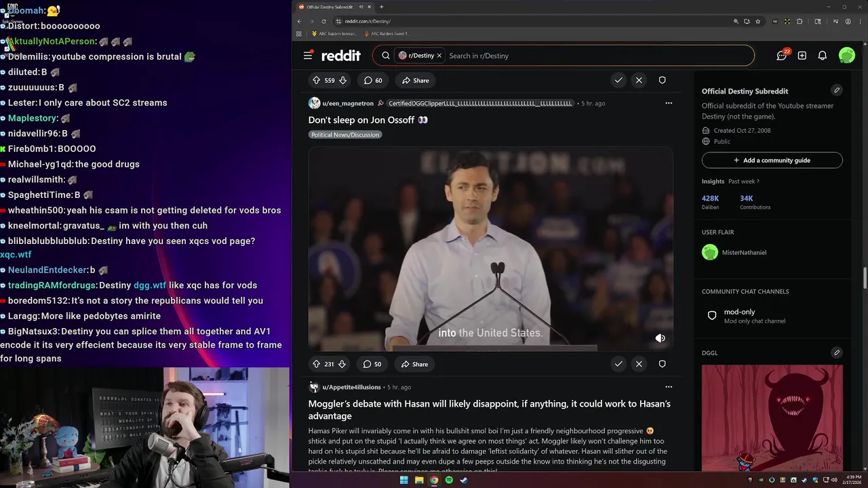Screen dimensions: 868x488
Task: Open mod shield for the Jon Ossoff post
Action: 663,364
